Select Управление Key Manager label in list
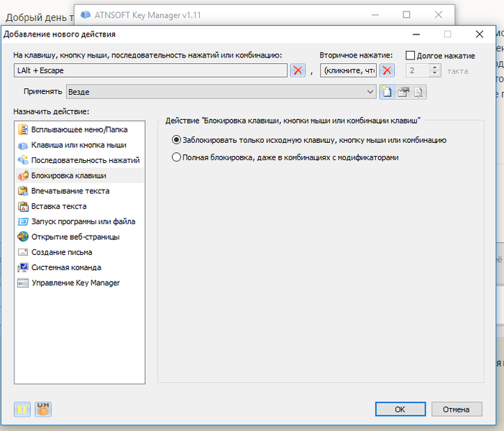Screen dimensions: 504x431 point(75,283)
